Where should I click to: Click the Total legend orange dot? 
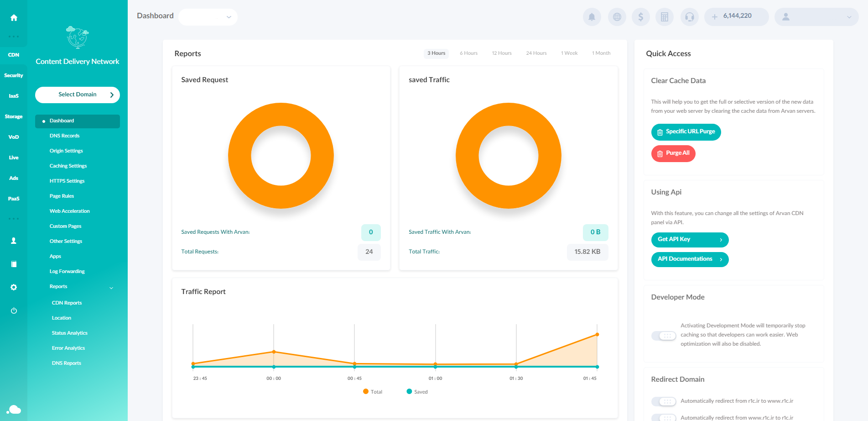[366, 391]
